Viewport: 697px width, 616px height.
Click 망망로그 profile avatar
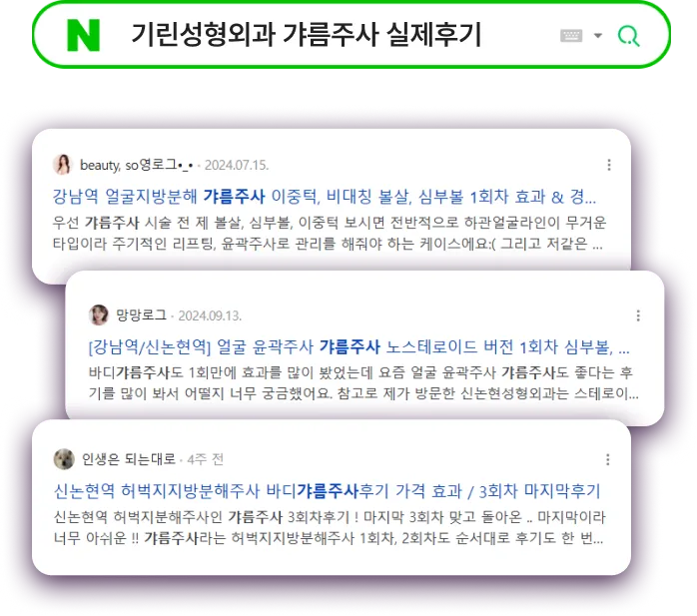click(x=99, y=315)
